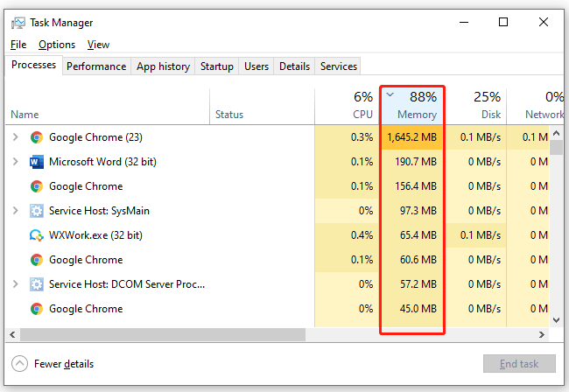Screen dimensions: 569x392
Task: Sort by the Disk column header
Action: tap(475, 106)
